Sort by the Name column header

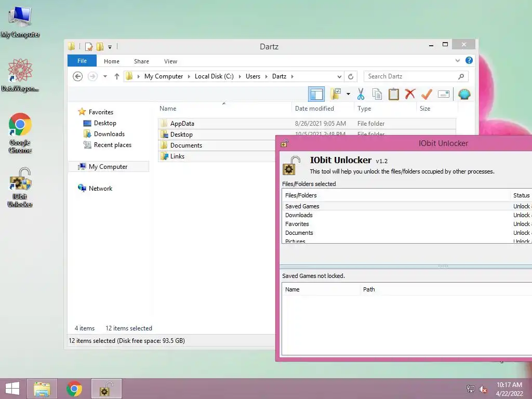[224, 108]
